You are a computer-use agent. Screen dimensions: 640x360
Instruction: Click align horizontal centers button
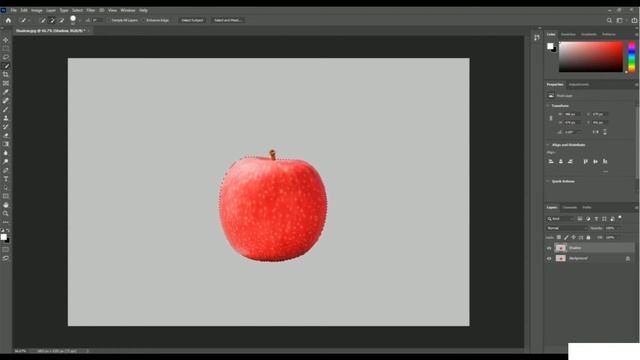pos(561,162)
